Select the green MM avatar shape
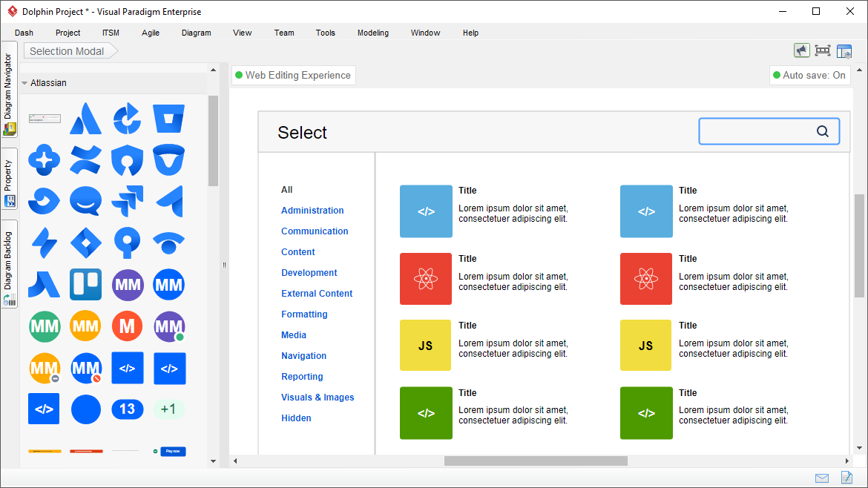 pyautogui.click(x=45, y=326)
